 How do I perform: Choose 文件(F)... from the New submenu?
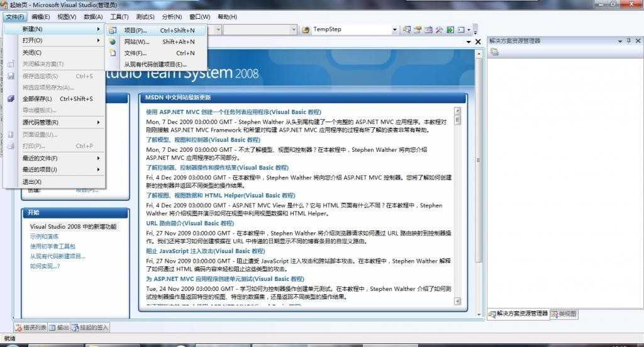(156, 53)
